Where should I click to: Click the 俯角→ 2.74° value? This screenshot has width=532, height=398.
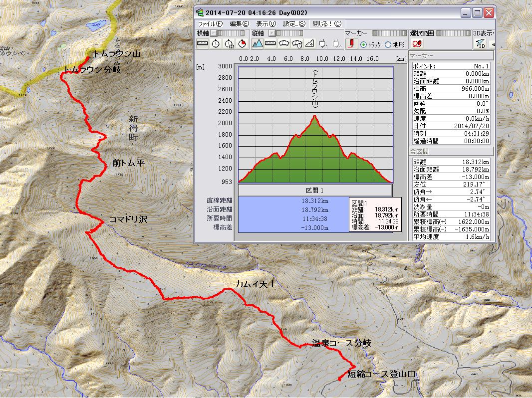[x=478, y=192]
